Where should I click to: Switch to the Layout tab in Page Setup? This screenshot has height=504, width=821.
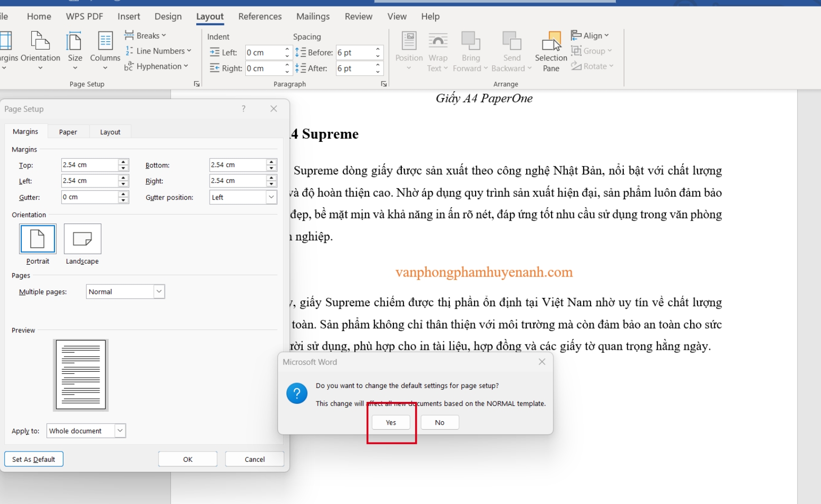pyautogui.click(x=110, y=132)
